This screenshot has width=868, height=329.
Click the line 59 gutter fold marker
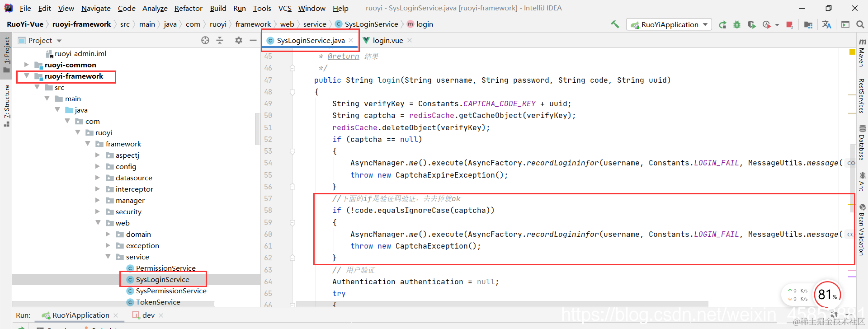292,223
